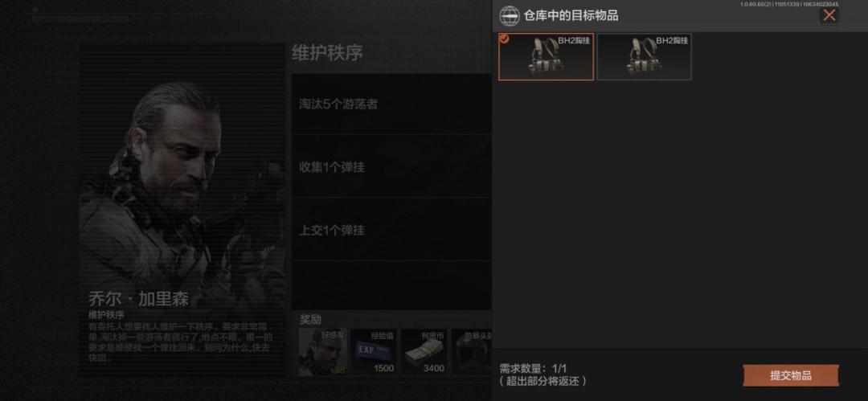This screenshot has height=401, width=868.
Task: Select the first BH2胸挂 item
Action: click(546, 56)
